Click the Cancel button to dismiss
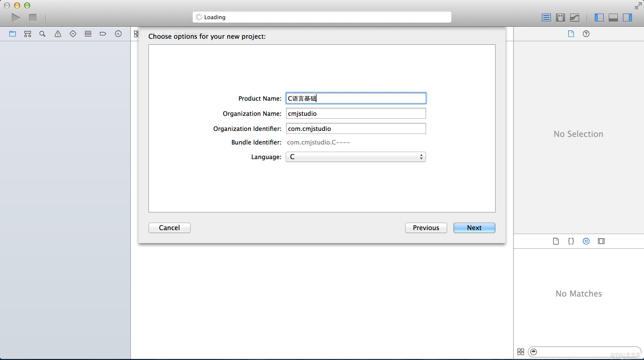 169,228
